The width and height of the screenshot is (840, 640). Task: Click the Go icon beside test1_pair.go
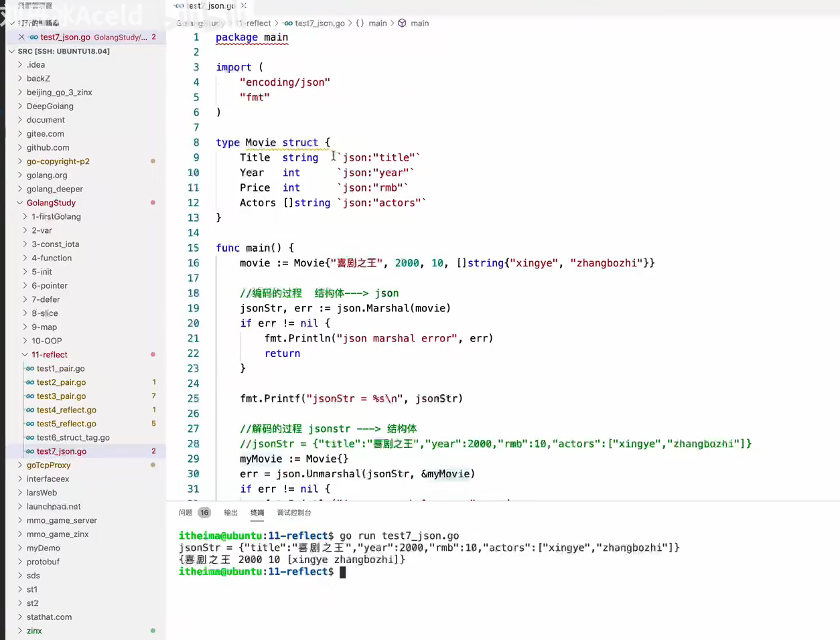pos(30,369)
